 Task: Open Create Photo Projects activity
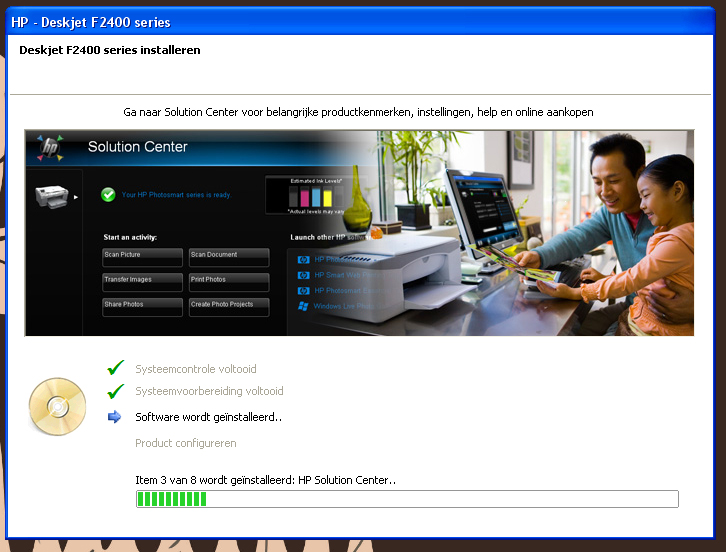click(x=229, y=305)
